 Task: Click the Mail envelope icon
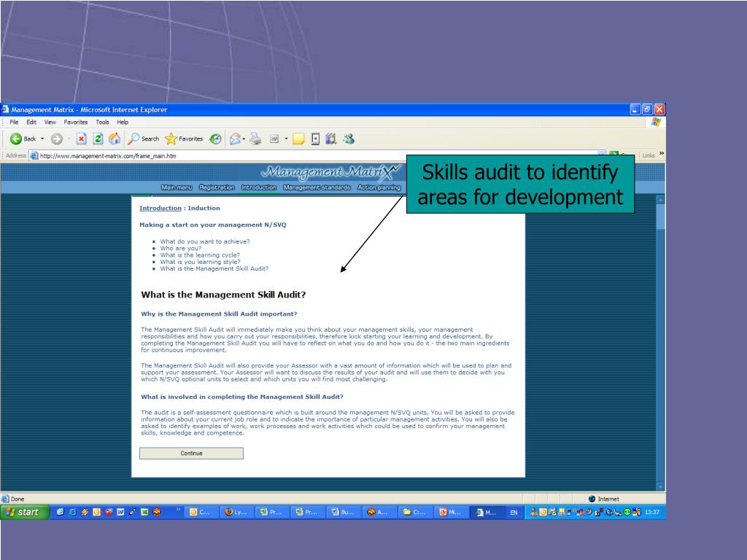coord(235,139)
